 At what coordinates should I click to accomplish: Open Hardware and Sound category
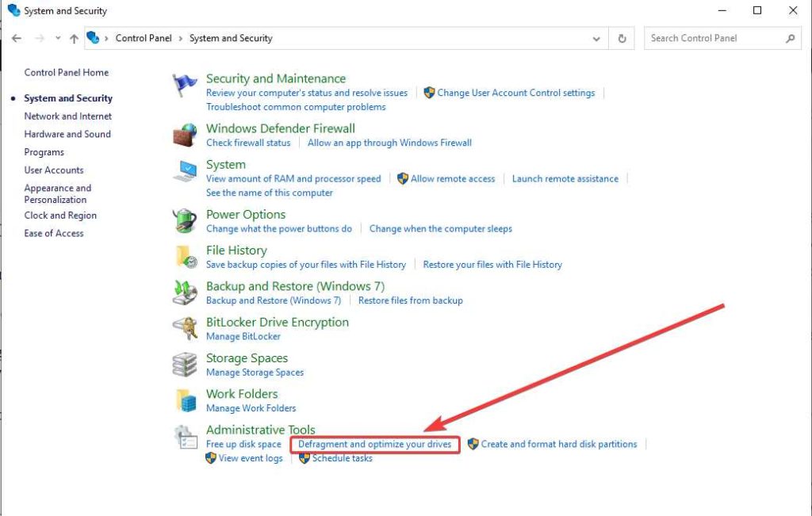(67, 134)
